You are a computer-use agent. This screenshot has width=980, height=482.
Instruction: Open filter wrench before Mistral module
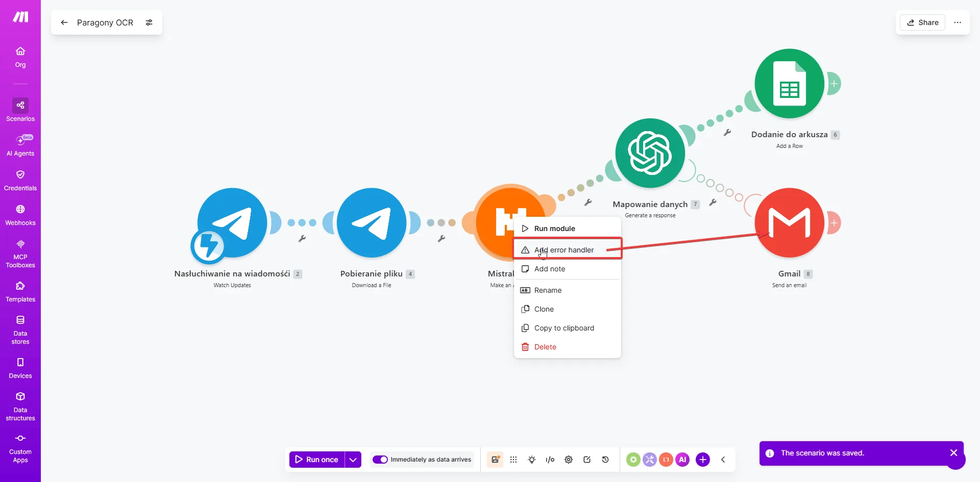[442, 238]
